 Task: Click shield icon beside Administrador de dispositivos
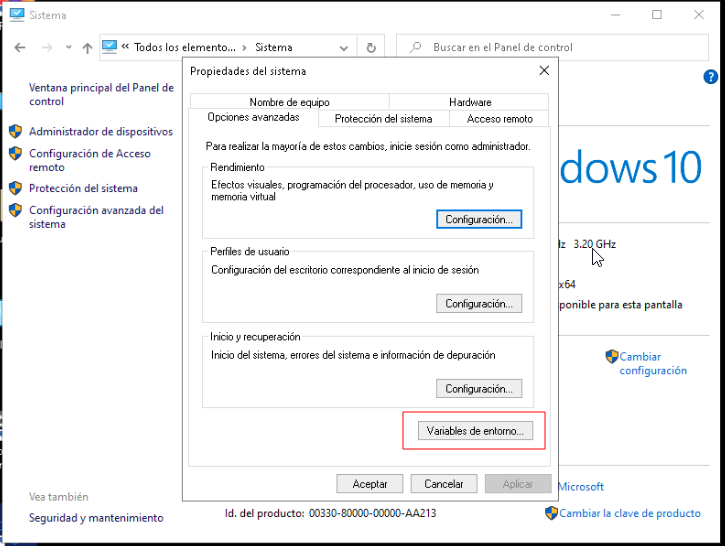(15, 131)
